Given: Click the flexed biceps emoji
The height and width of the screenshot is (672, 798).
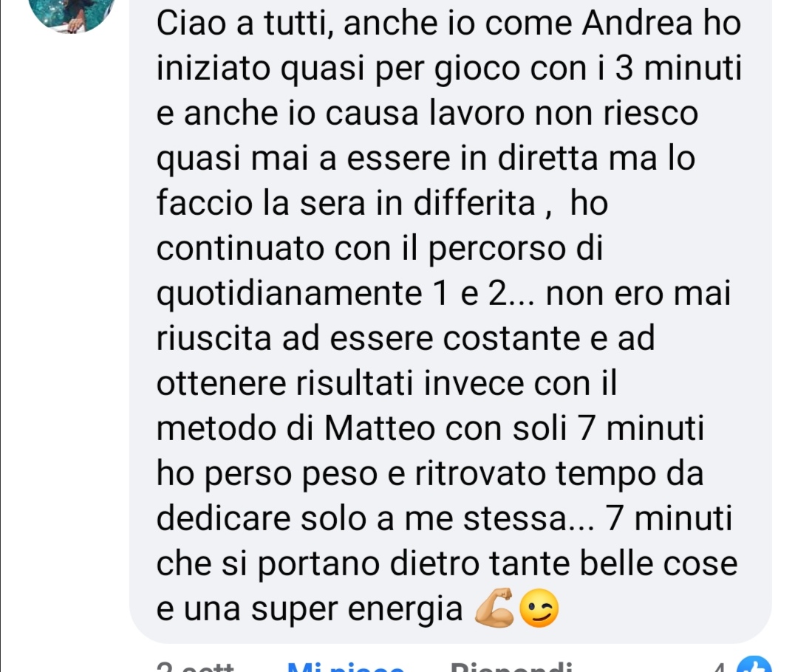Looking at the screenshot, I should tap(494, 608).
